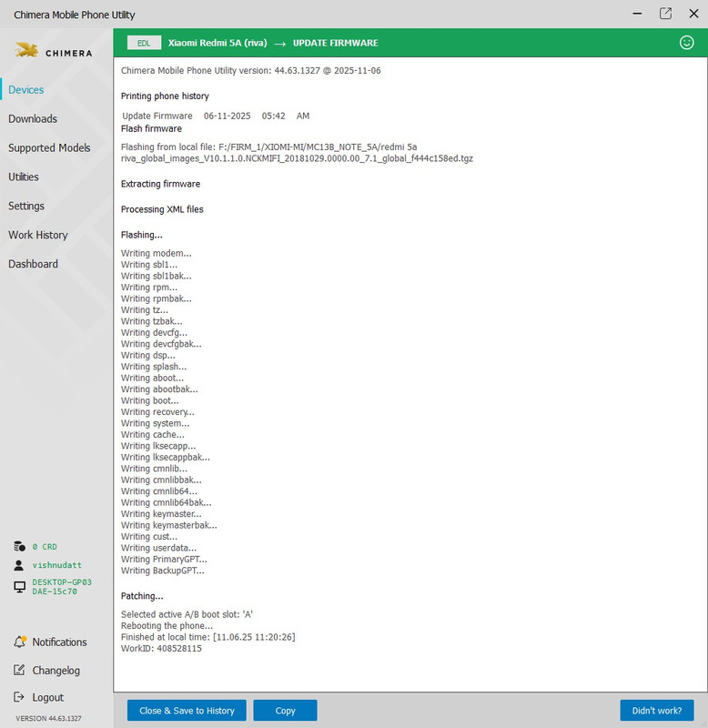Click the Flashing from local file line
708x728 pixels.
pyautogui.click(x=268, y=147)
